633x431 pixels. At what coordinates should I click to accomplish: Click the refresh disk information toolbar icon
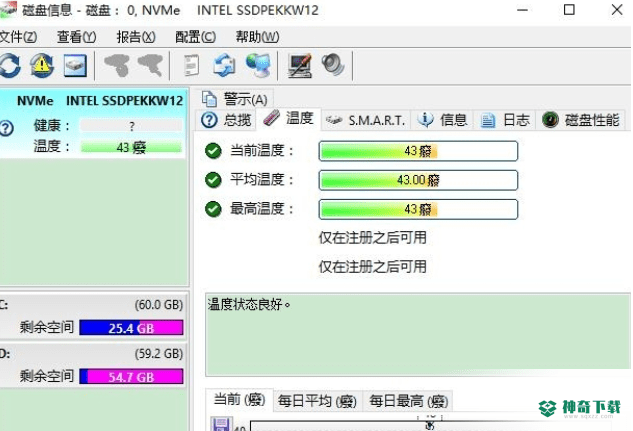[10, 65]
